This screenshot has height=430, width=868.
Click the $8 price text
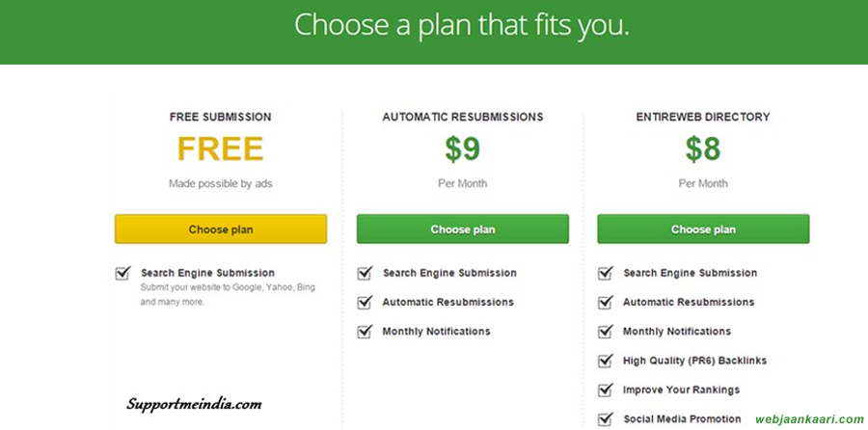coord(703,148)
